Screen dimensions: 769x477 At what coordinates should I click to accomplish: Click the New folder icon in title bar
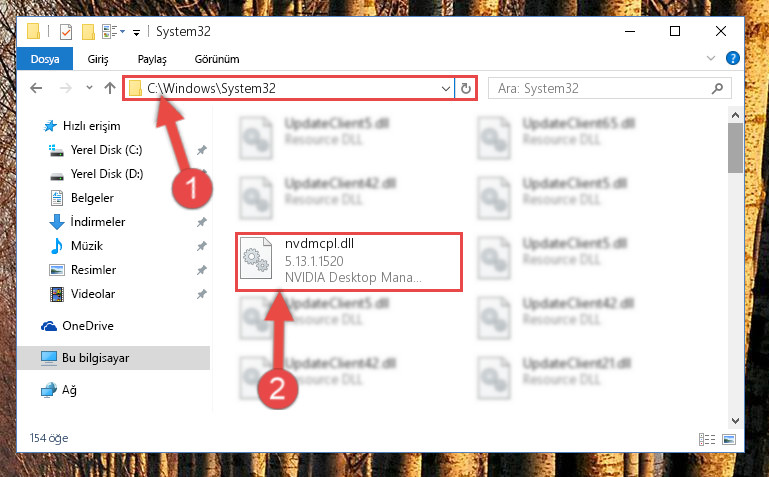point(88,32)
